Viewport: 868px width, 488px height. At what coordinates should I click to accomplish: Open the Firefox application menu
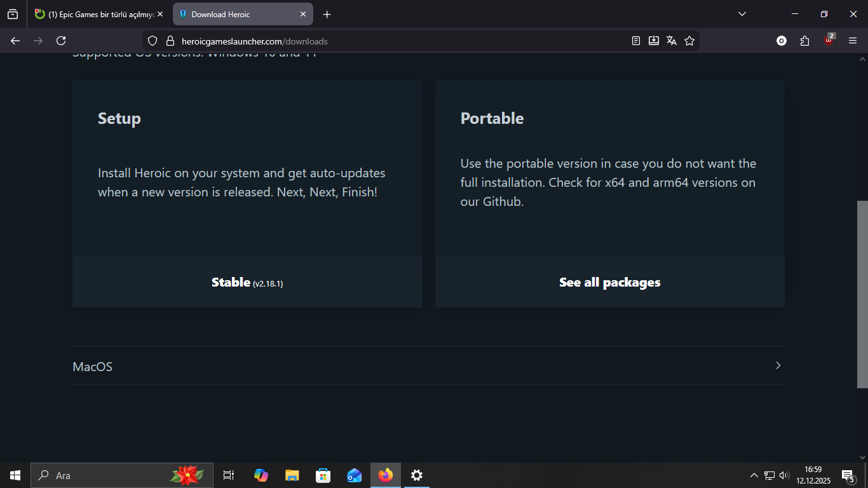coord(853,41)
